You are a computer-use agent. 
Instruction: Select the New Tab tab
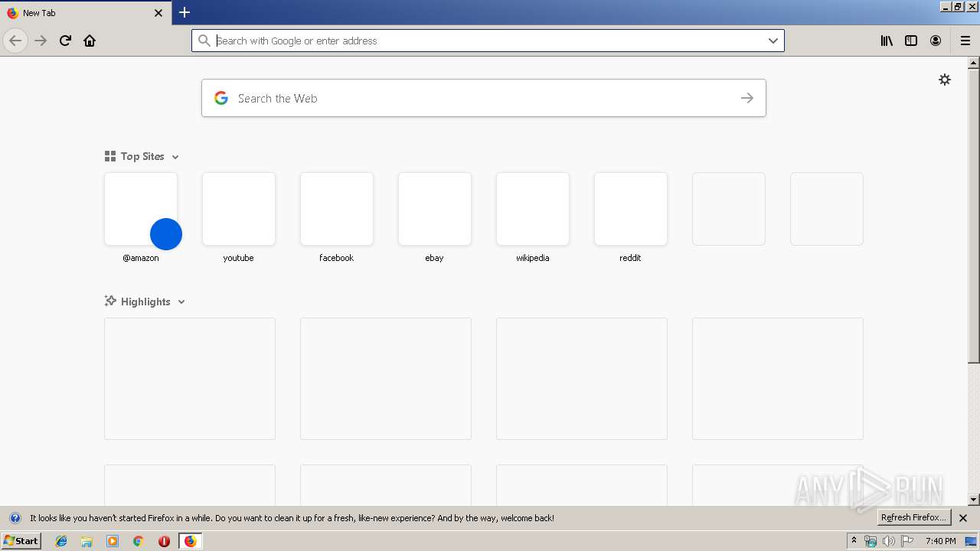(86, 13)
